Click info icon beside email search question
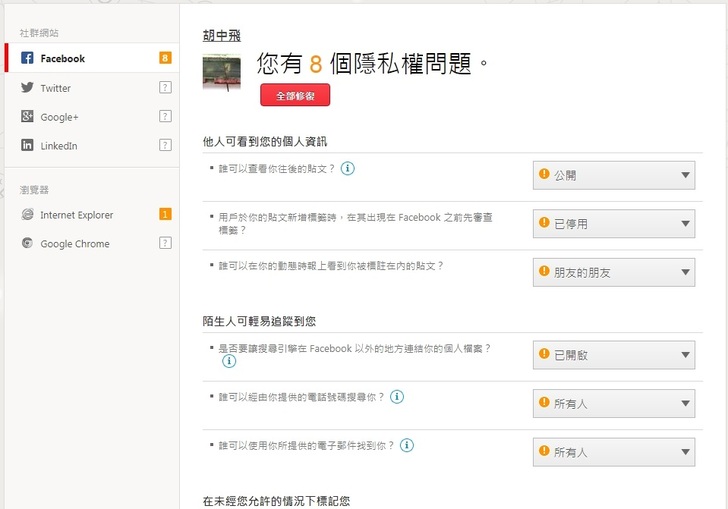Screen dimensions: 728x509 pos(407,445)
